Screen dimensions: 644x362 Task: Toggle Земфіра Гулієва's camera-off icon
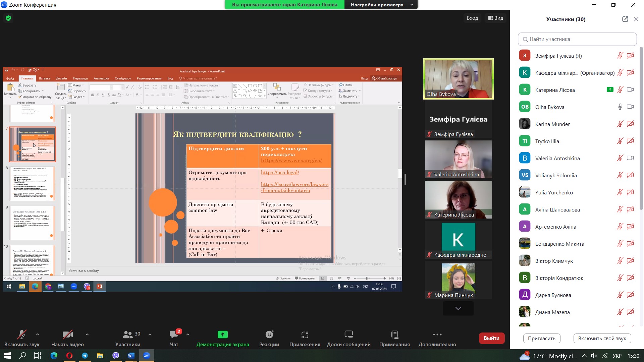click(x=630, y=55)
